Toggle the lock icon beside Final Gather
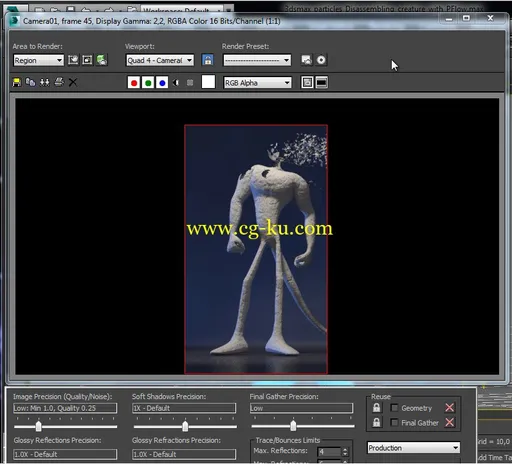Screen dimensions: 512x464 pos(377,423)
